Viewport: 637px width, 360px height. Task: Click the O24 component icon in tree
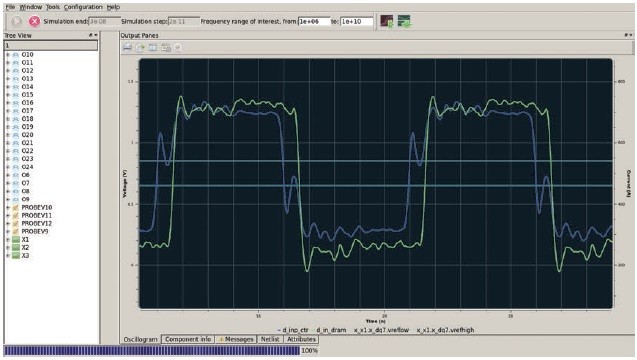16,167
